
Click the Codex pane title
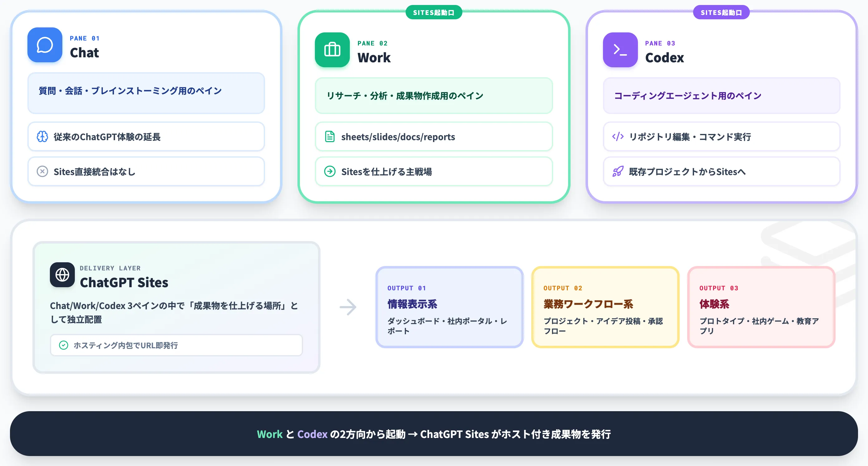point(664,58)
